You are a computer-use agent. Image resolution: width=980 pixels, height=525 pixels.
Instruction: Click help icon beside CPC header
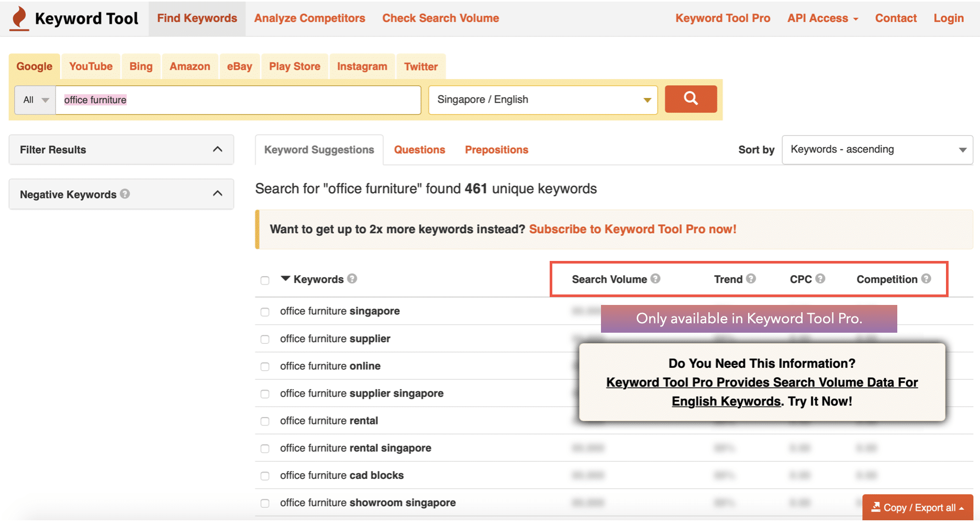pos(820,279)
